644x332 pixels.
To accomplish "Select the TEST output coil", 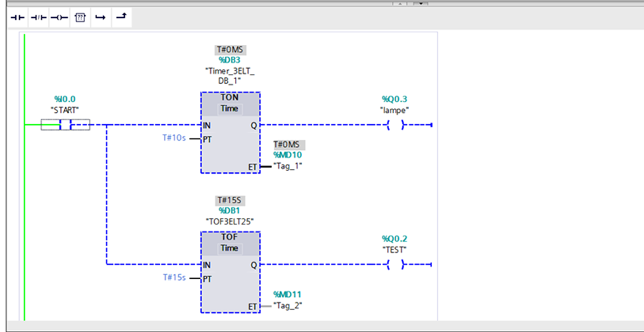I will [395, 265].
